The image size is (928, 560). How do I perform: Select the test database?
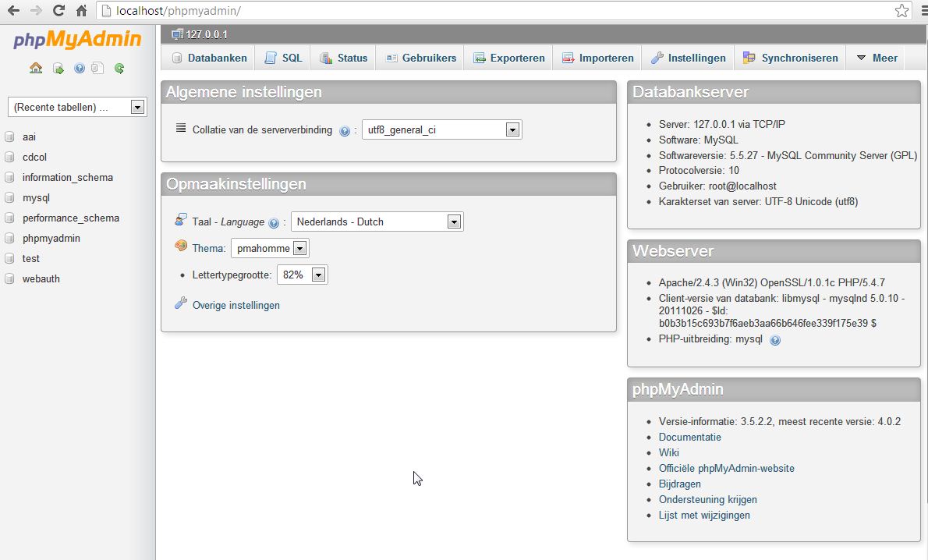point(30,258)
